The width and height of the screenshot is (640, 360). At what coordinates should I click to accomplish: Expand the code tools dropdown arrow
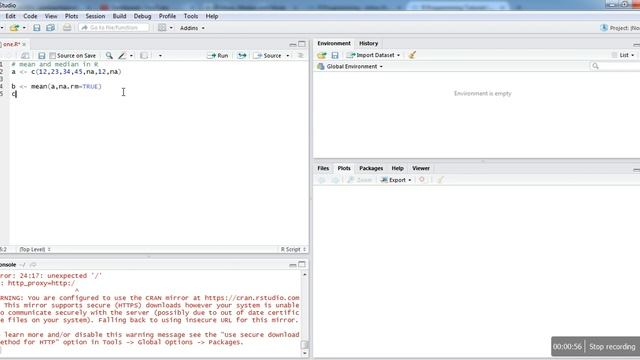pos(131,56)
